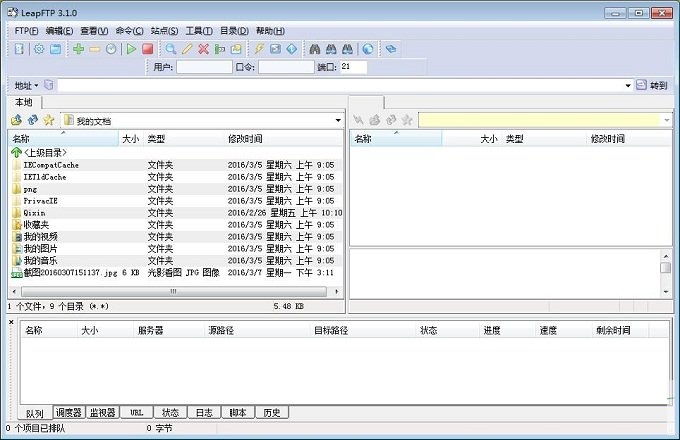The height and width of the screenshot is (440, 680).
Task: Click the cube icon next to 地址
Action: [49, 85]
